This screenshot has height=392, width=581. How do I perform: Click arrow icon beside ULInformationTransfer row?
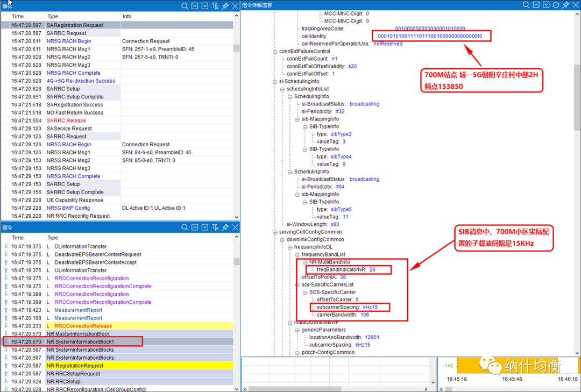pyautogui.click(x=6, y=270)
